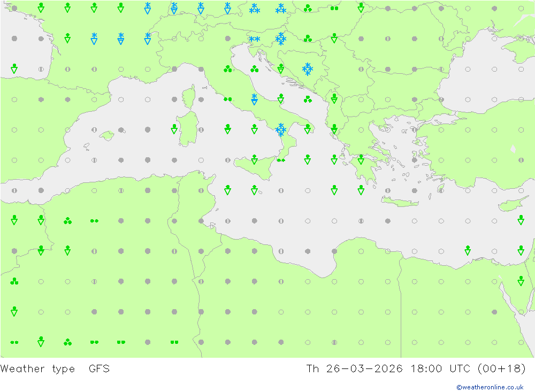Select the green shower symbol on Sicily
This screenshot has width=535, height=392.
[254, 159]
